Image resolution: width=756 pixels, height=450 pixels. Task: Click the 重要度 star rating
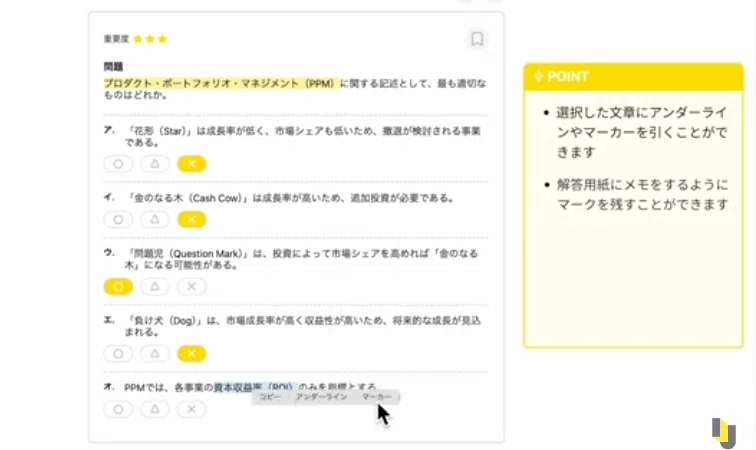click(150, 39)
